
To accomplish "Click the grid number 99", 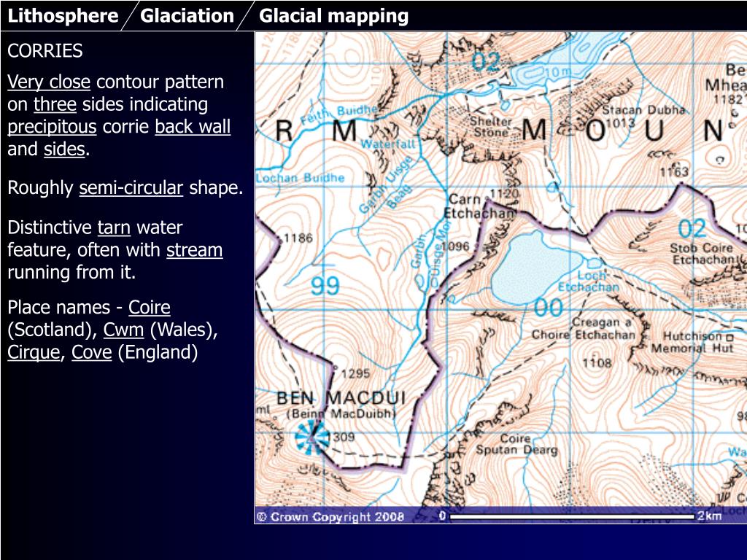I will click(325, 286).
